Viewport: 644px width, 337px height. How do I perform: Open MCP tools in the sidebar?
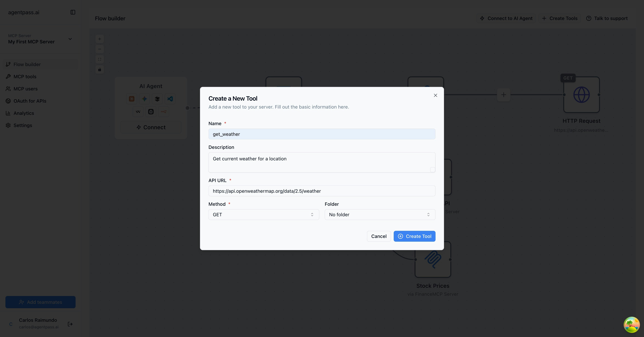coord(25,77)
